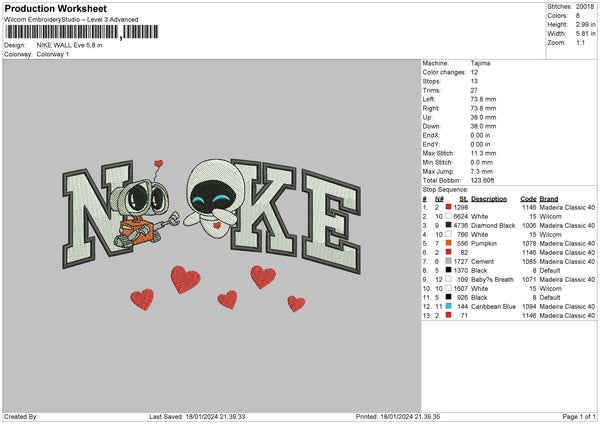Screen dimensions: 600x424
Task: Pick the Pumpkin orange color swatch
Action: pos(448,243)
